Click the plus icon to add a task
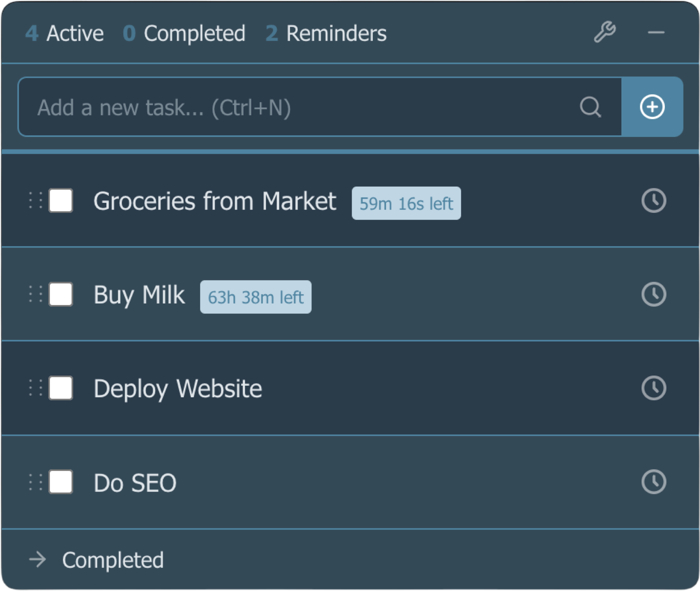Screen dimensions: 700x591 (x=652, y=107)
